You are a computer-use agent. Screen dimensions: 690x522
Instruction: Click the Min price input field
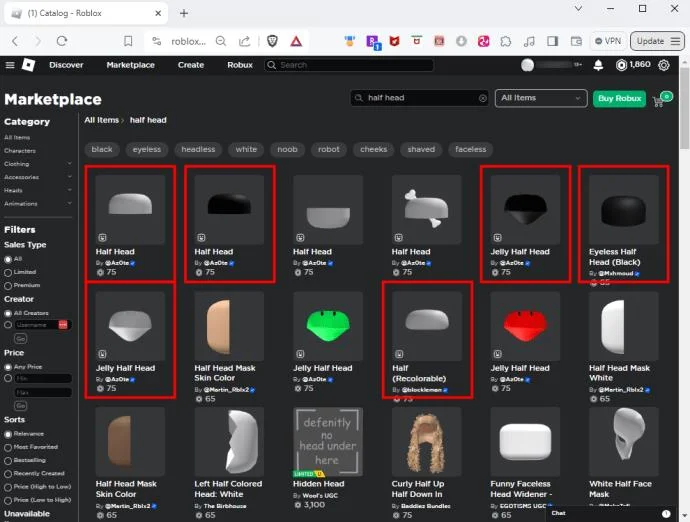[x=43, y=379]
